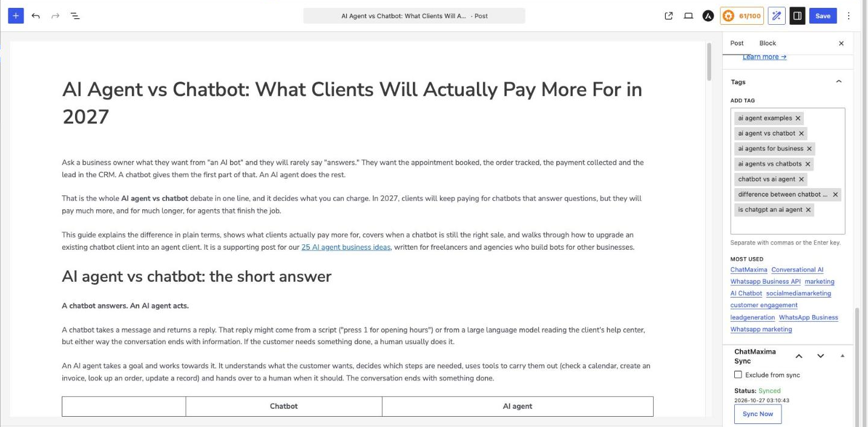Save the post
Image resolution: width=868 pixels, height=427 pixels.
click(823, 16)
